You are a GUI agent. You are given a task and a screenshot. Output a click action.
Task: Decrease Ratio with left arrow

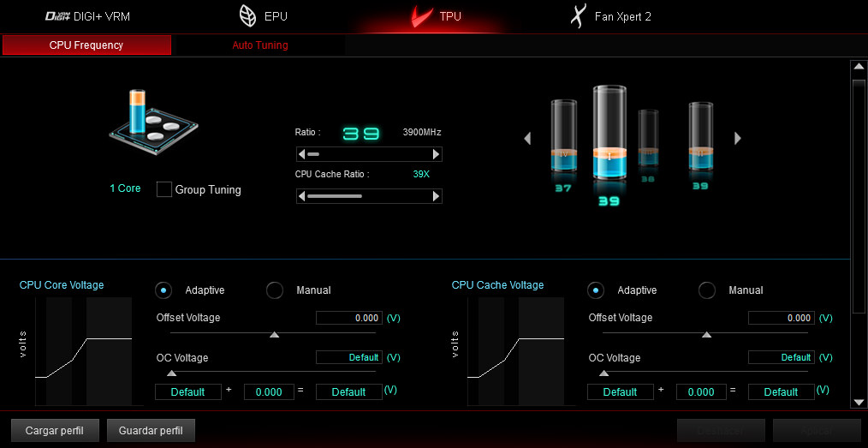(301, 154)
